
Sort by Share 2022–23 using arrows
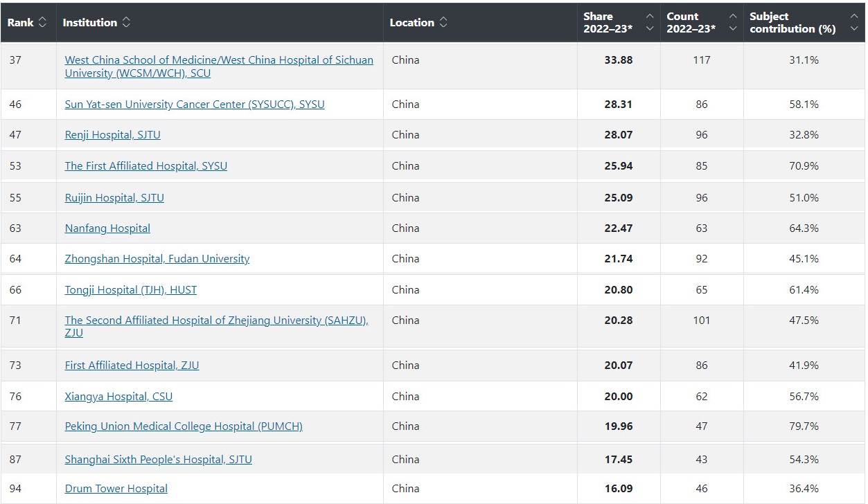(x=649, y=23)
